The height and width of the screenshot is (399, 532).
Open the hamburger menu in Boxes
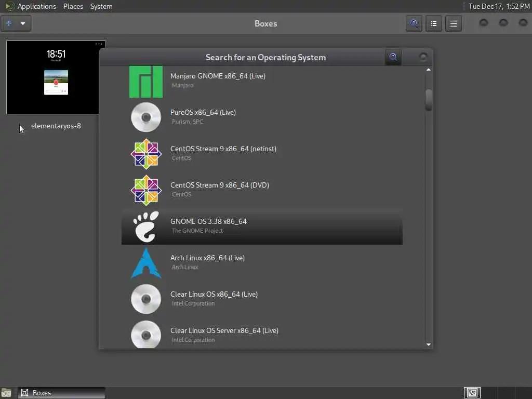[x=454, y=23]
